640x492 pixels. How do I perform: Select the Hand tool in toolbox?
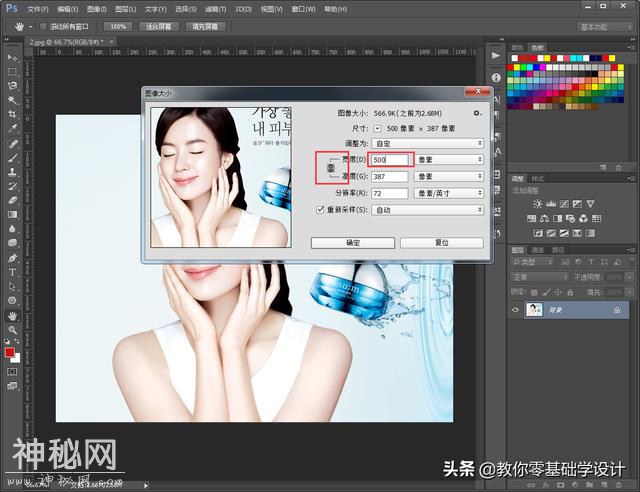(12, 316)
